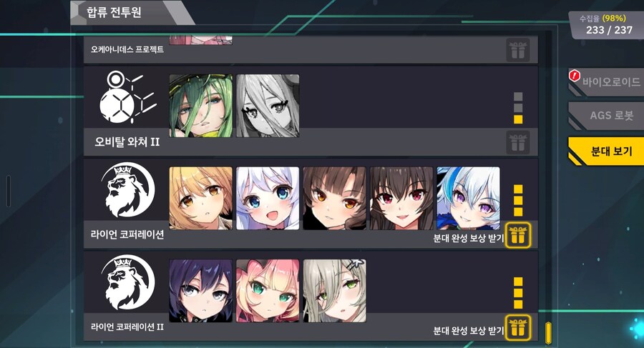Open the white-haired blue-eyed character portrait

click(268, 198)
